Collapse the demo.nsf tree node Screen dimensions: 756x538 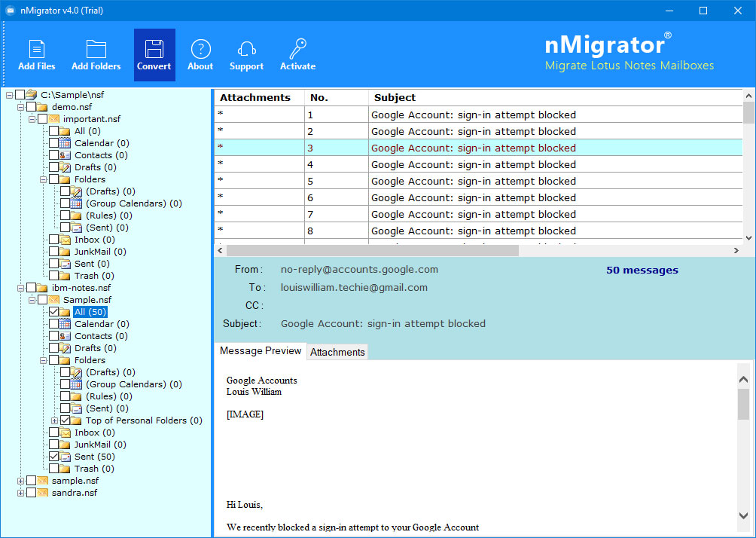click(21, 107)
